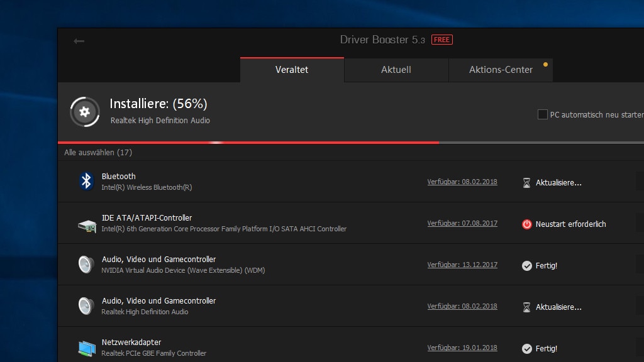
Task: Click Realtek High Definition Audio status subtitle
Action: pyautogui.click(x=160, y=120)
